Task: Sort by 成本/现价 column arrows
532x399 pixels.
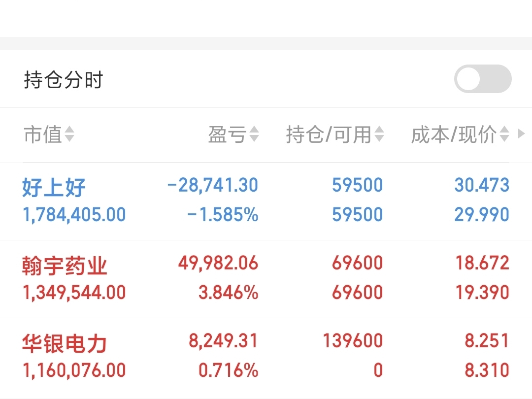Action: [x=504, y=134]
